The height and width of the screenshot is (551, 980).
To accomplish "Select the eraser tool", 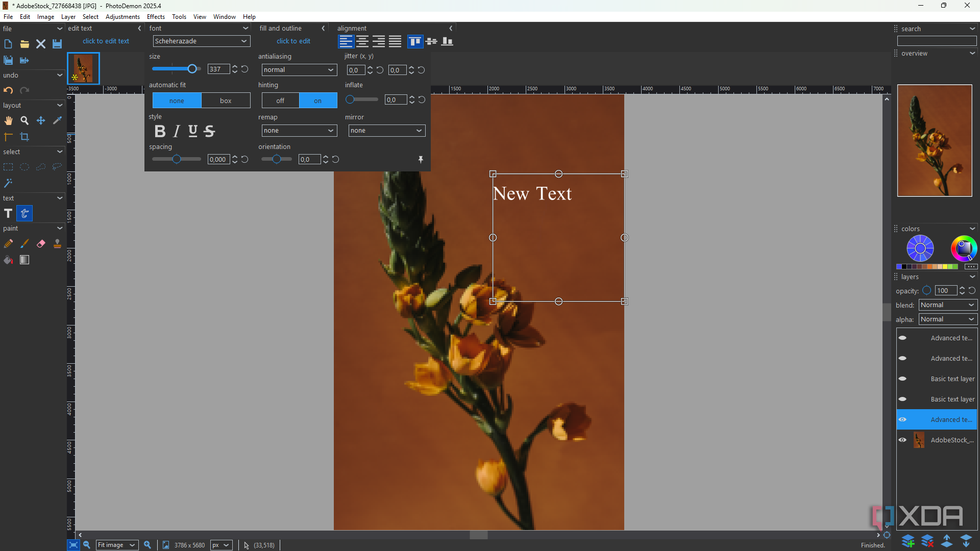I will pos(41,244).
